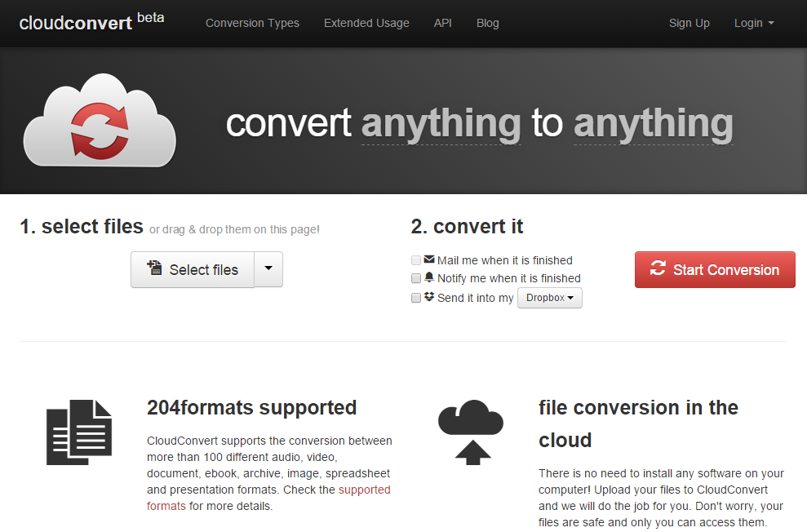Screen dimensions: 807x532
Task: Click the add-file icon in Select files
Action: tap(154, 268)
